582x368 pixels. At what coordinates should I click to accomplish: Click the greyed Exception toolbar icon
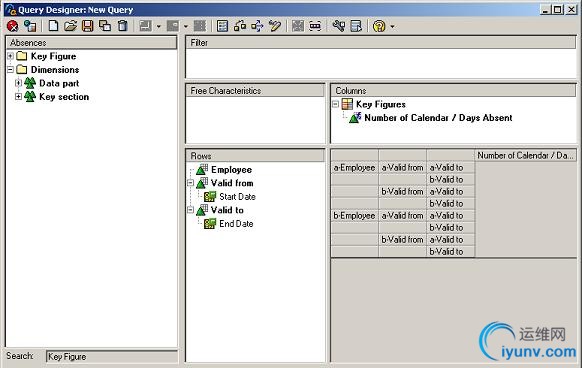click(145, 26)
